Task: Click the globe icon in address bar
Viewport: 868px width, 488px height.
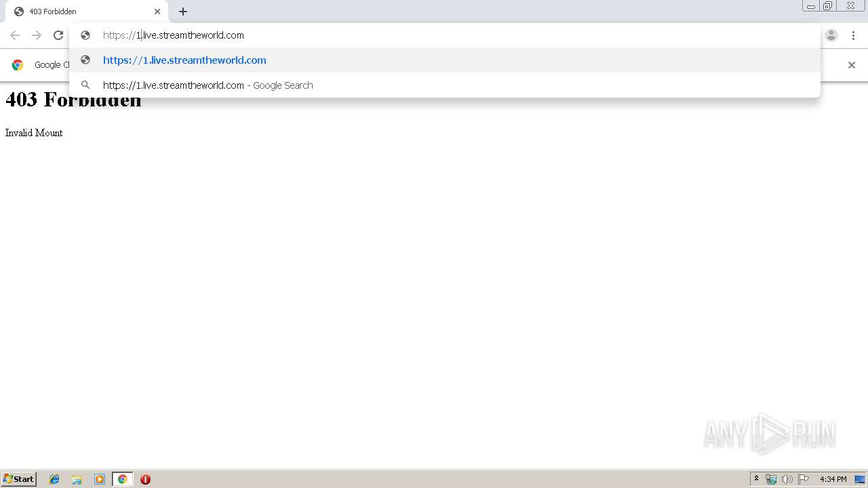Action: [x=85, y=35]
